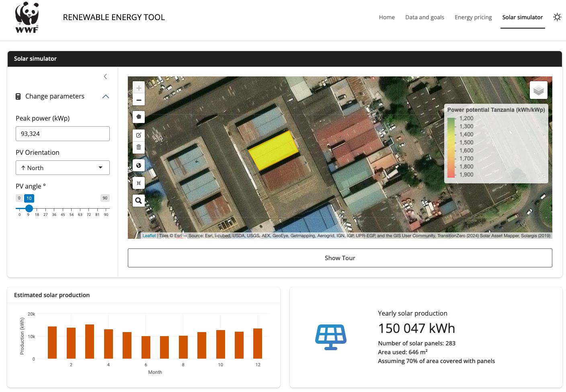Click the map search magnifier icon

coord(139,201)
